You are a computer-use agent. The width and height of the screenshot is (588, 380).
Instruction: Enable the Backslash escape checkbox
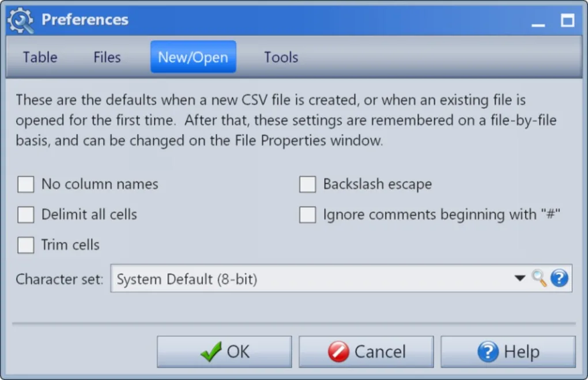pos(308,185)
